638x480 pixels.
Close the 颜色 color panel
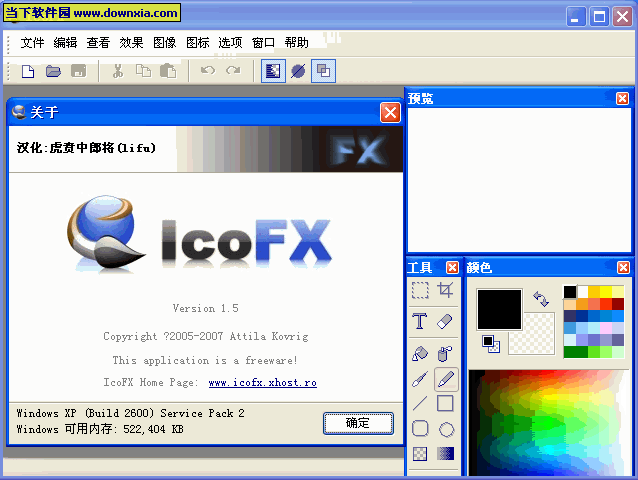point(623,268)
